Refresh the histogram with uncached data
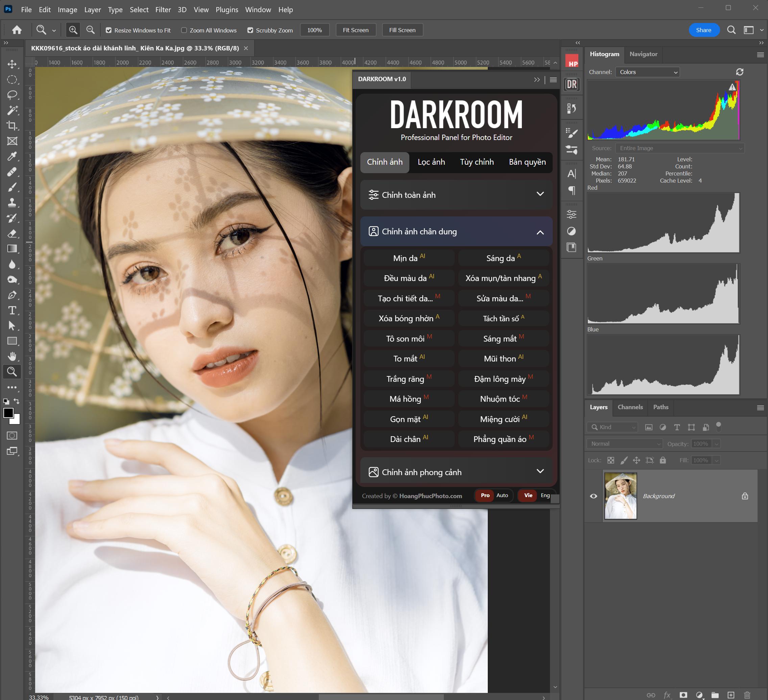 click(739, 72)
